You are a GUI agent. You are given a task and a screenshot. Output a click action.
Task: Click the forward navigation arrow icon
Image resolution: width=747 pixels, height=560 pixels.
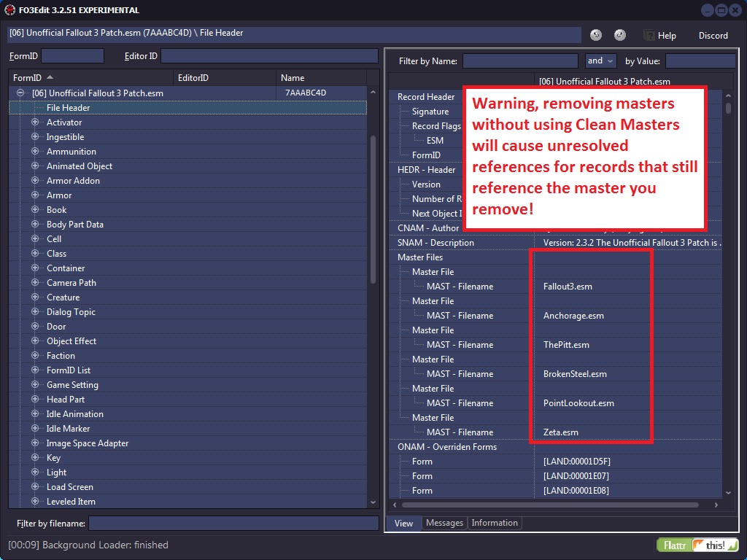(620, 35)
